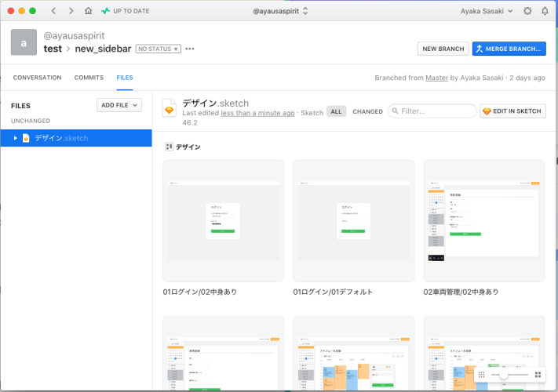Image resolution: width=558 pixels, height=392 pixels.
Task: Go forward with the right arrow
Action: click(71, 11)
